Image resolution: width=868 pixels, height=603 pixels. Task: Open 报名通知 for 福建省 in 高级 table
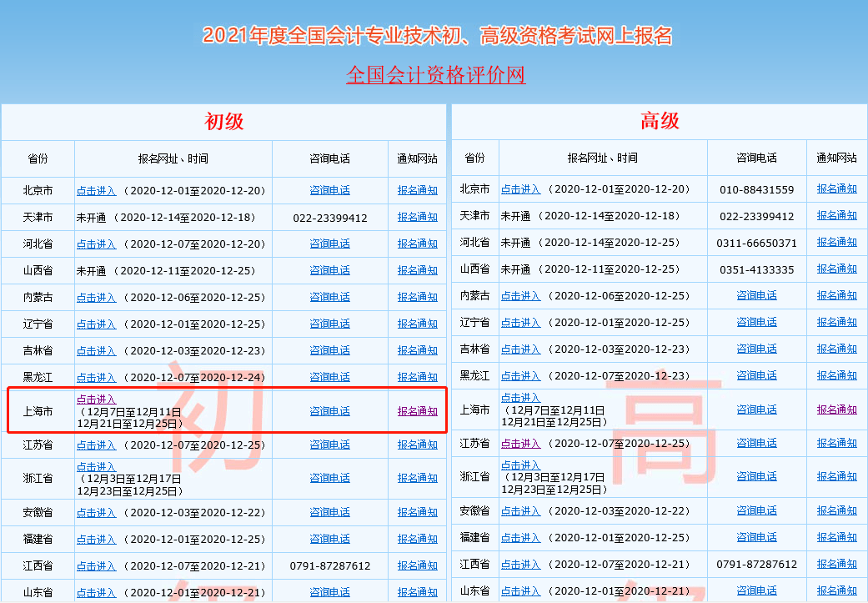point(837,537)
